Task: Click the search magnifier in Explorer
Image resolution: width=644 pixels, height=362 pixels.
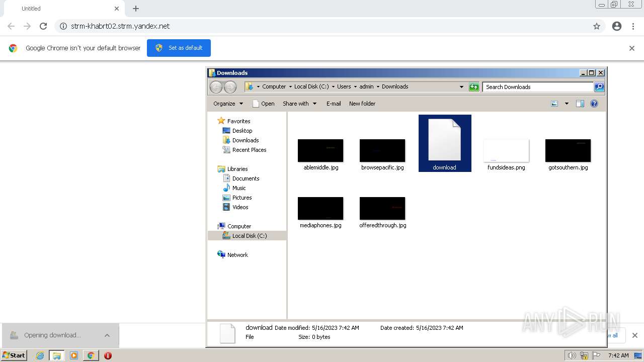Action: [599, 87]
